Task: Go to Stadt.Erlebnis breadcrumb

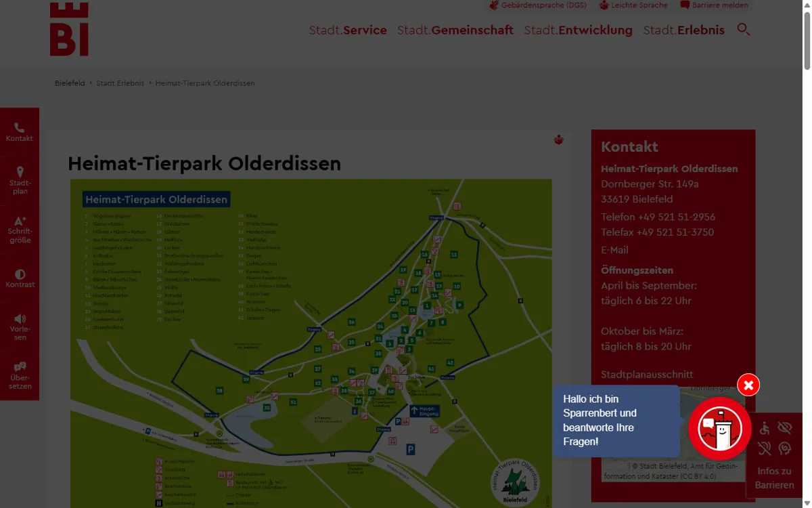Action: click(120, 83)
